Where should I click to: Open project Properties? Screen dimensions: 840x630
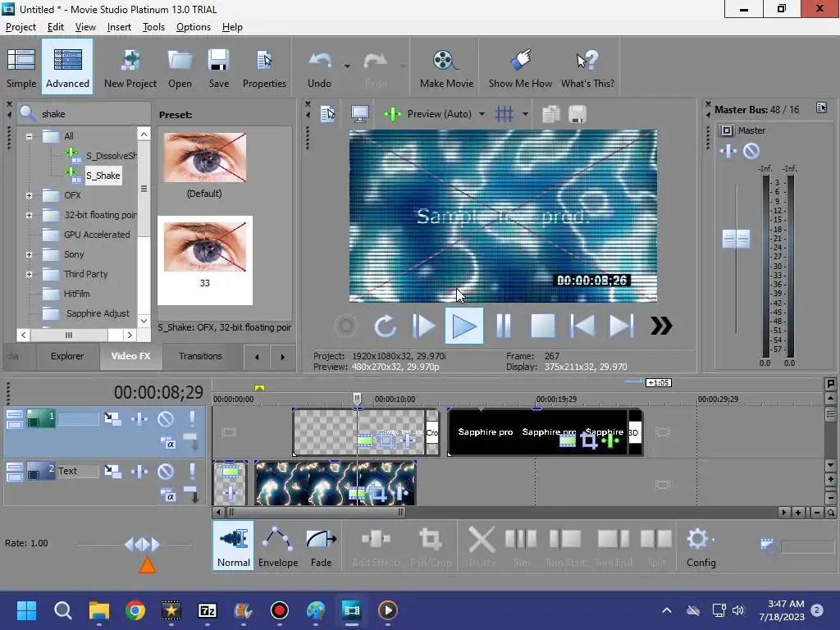[264, 67]
